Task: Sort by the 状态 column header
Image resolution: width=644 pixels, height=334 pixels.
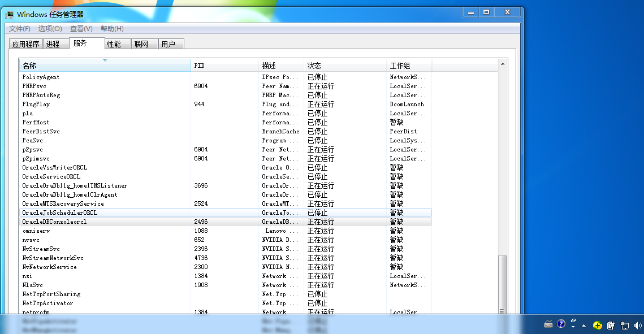Action: (345, 66)
